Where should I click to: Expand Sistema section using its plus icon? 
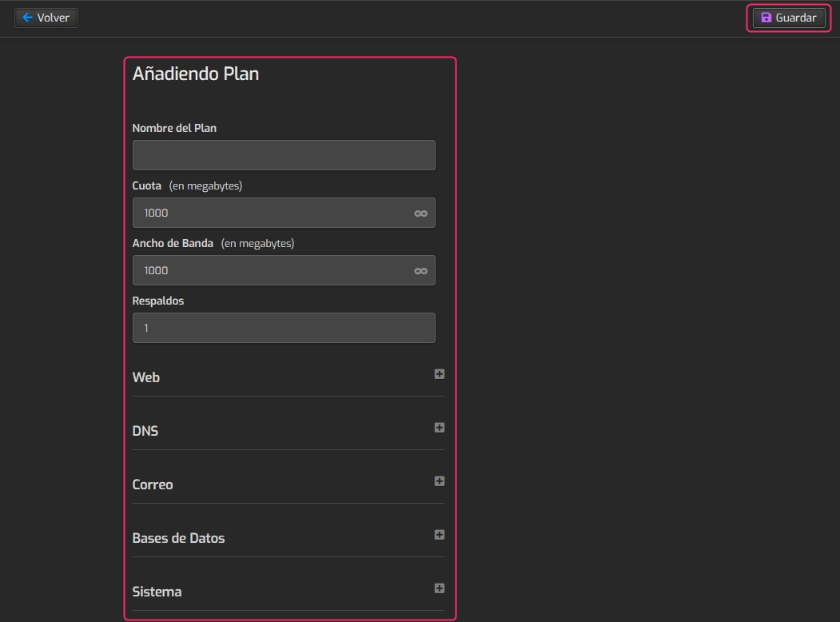[x=439, y=588]
